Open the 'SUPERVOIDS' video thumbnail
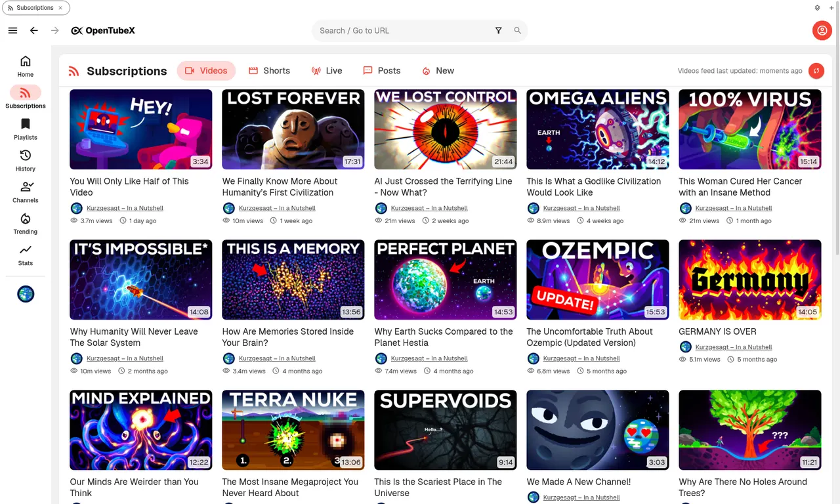Viewport: 840px width, 504px height. click(x=446, y=430)
